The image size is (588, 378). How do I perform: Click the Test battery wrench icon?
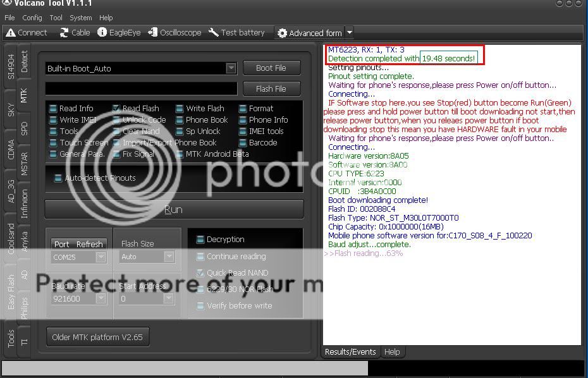point(213,32)
